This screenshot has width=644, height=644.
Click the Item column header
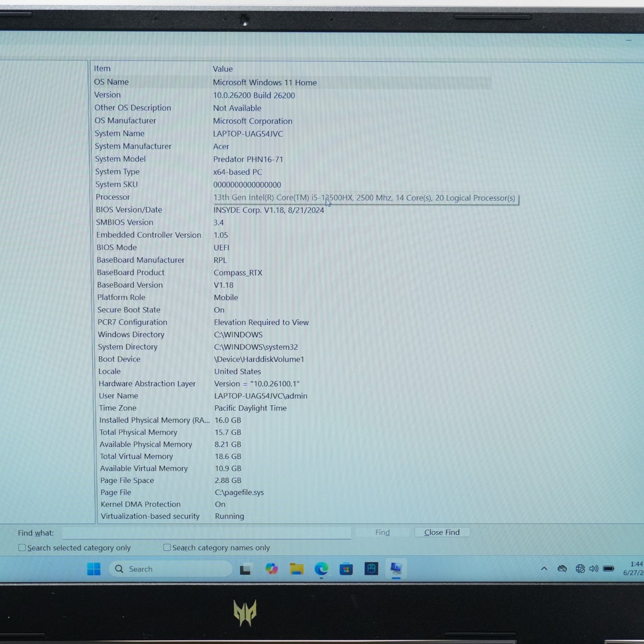click(102, 69)
